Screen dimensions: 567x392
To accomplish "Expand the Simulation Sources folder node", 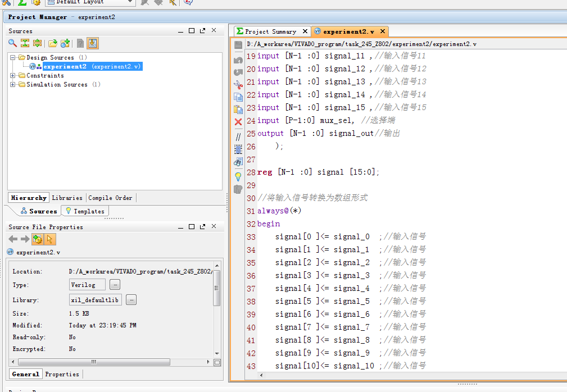I will coord(13,85).
